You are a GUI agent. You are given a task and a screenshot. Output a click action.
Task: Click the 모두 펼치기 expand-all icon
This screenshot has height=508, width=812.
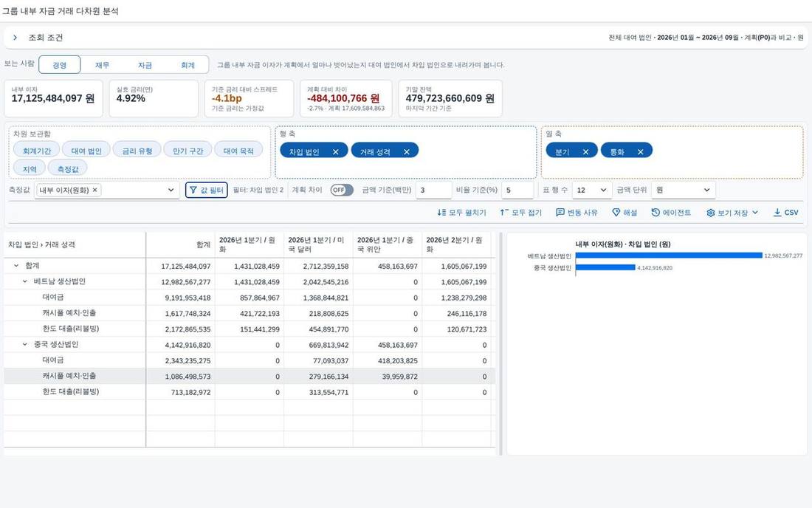(441, 213)
